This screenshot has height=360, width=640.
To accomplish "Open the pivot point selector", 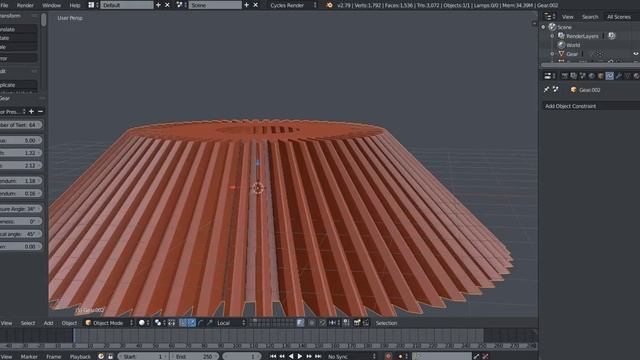I will coord(159,323).
